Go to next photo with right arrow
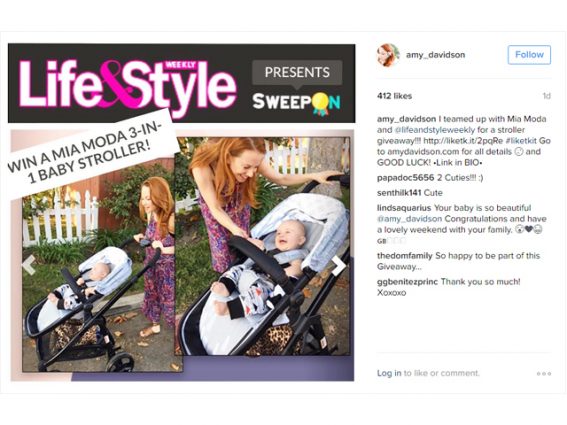567x425 pixels. click(x=339, y=265)
